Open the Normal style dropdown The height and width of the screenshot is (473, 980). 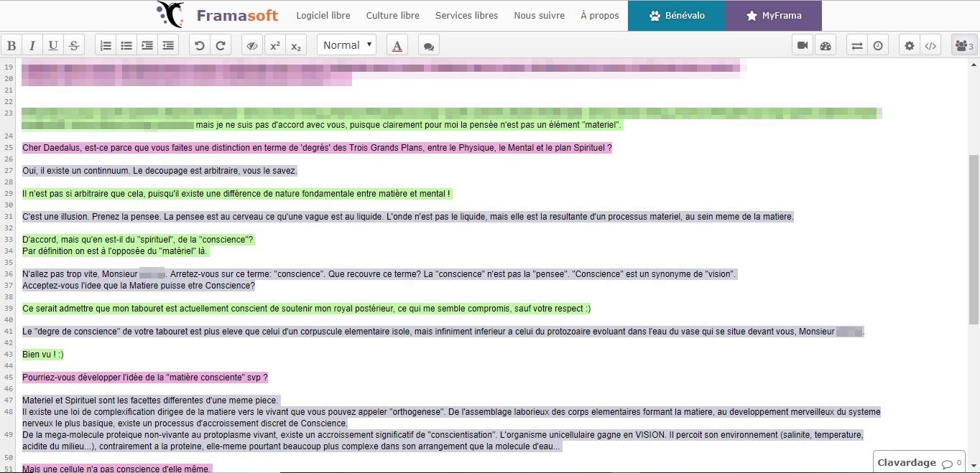click(347, 45)
